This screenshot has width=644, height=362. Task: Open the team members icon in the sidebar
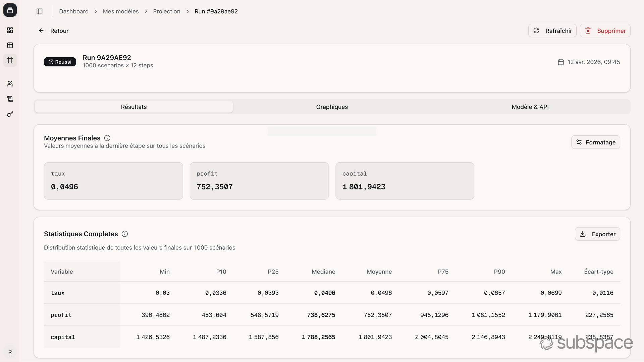pyautogui.click(x=10, y=84)
